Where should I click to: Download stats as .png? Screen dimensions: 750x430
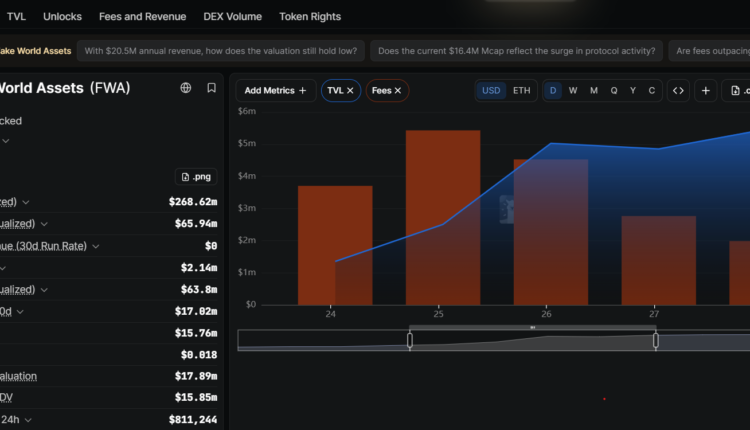pyautogui.click(x=196, y=176)
